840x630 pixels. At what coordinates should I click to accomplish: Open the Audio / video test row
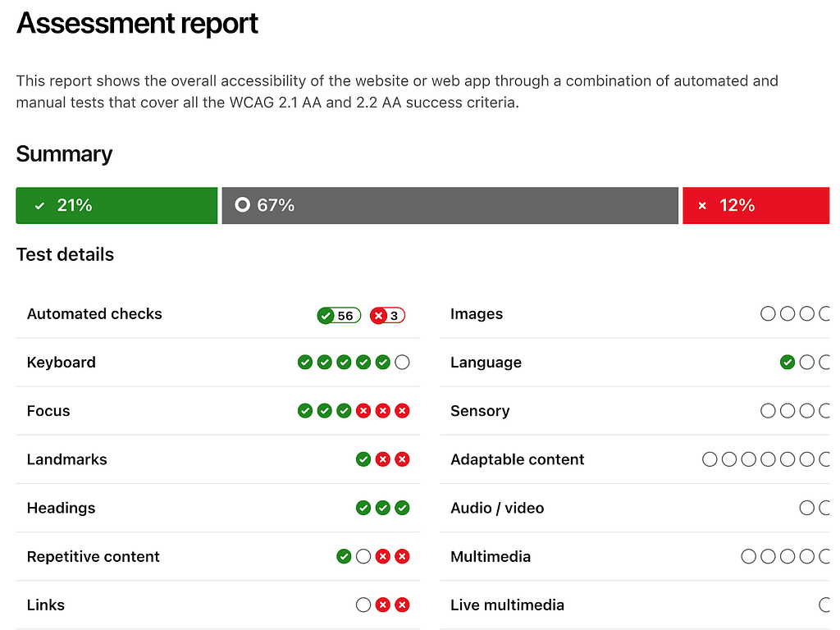click(x=635, y=508)
